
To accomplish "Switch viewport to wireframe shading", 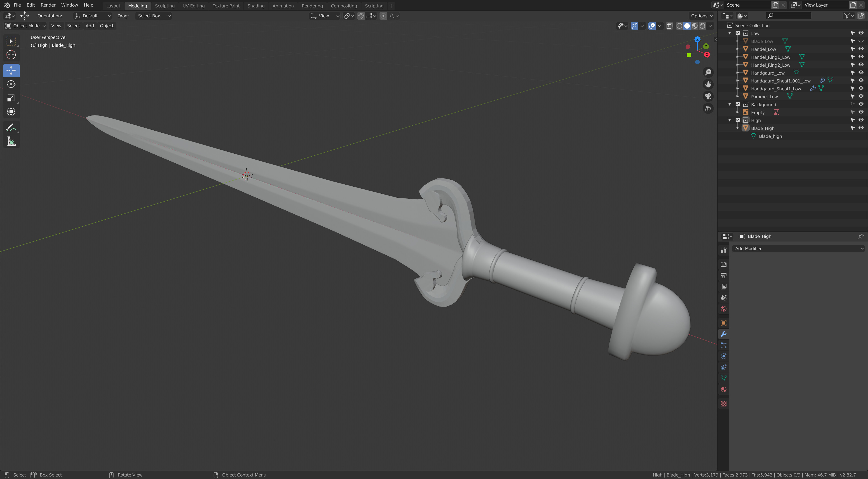I will (679, 26).
